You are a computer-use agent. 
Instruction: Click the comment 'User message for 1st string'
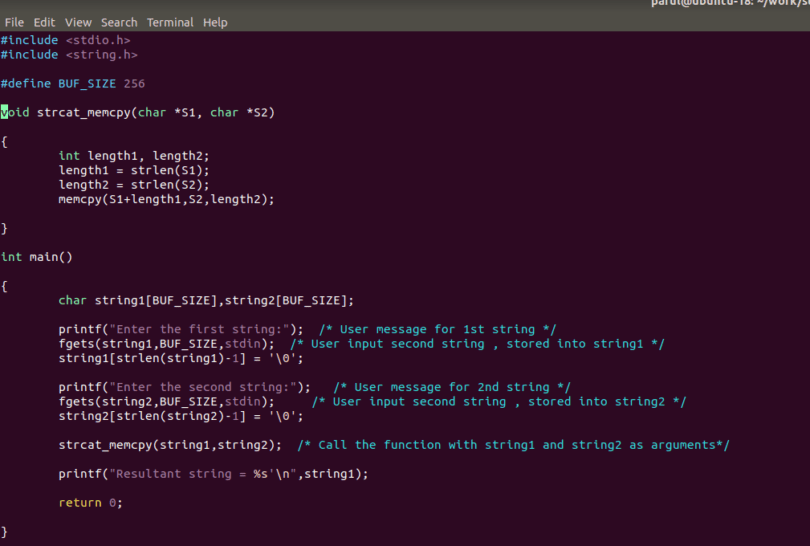(x=438, y=329)
